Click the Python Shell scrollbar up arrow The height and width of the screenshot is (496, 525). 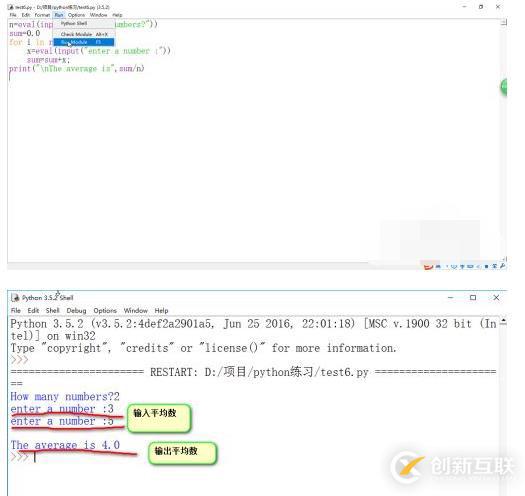pos(504,322)
